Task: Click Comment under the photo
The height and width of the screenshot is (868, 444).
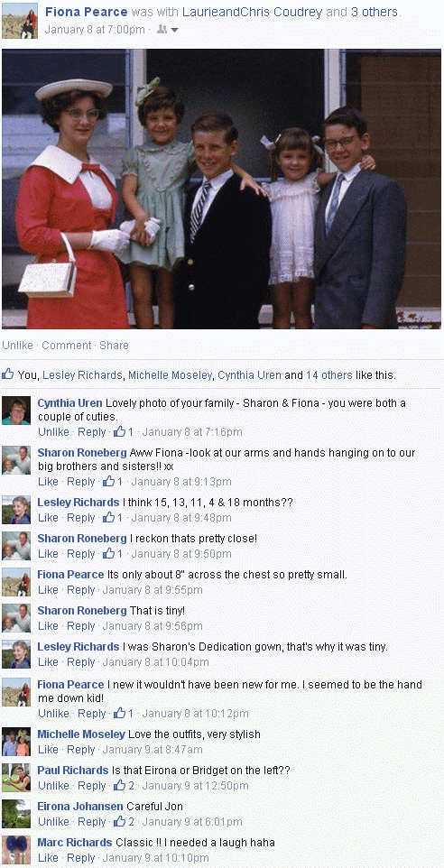Action: point(67,345)
